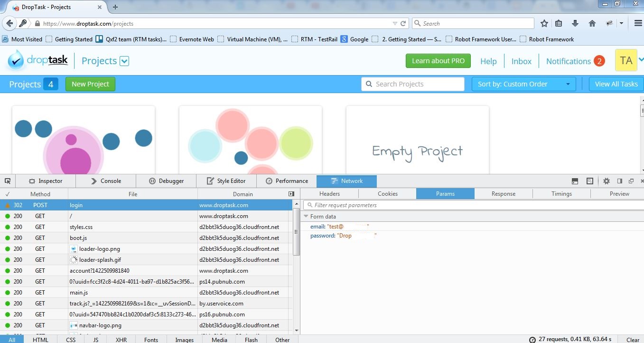Viewport: 644px width, 343px height.
Task: Toggle network details pane icon in Domain header
Action: [291, 194]
